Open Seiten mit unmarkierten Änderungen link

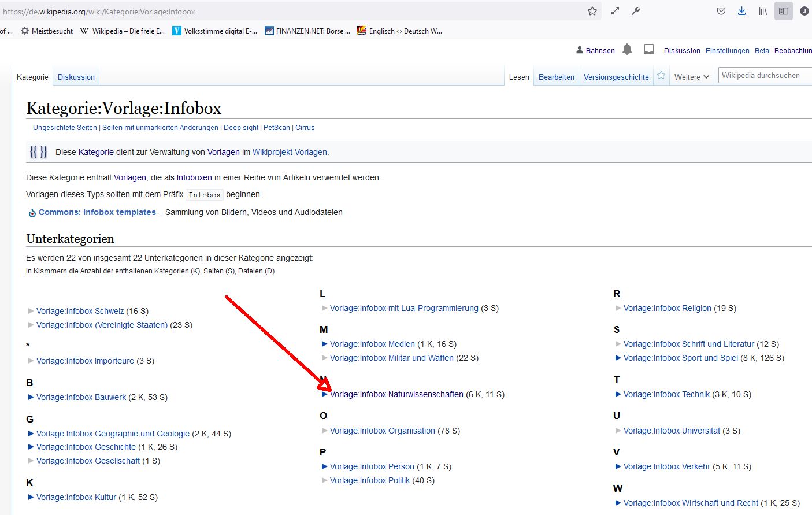tap(161, 128)
